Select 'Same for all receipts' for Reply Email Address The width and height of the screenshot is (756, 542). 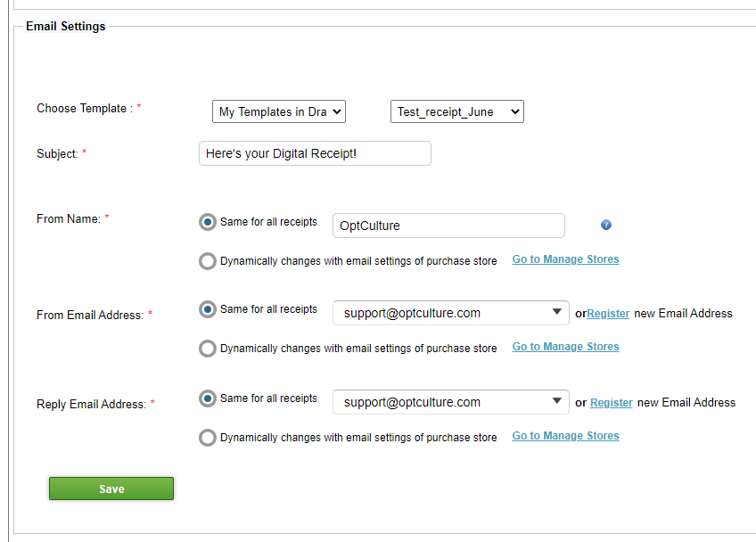pos(208,398)
